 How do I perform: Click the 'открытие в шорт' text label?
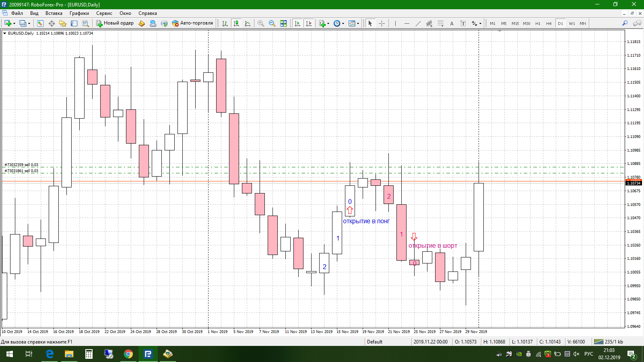pos(433,246)
